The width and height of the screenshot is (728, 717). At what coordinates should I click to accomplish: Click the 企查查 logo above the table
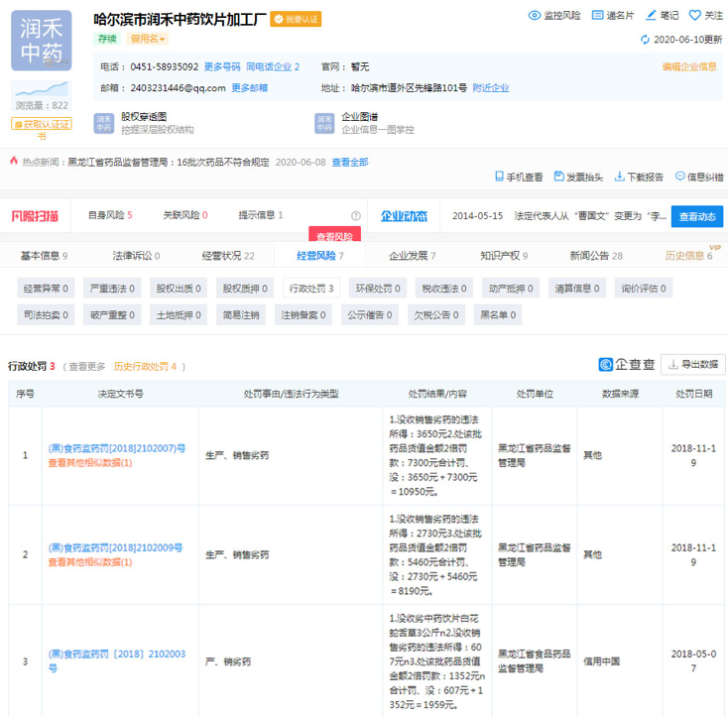tap(626, 364)
